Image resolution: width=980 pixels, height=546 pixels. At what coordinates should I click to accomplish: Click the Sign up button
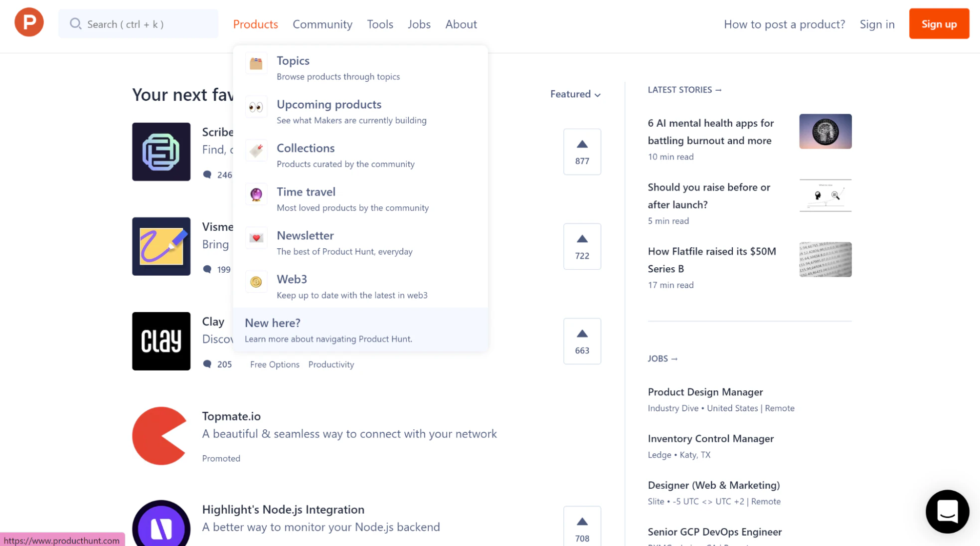[939, 23]
